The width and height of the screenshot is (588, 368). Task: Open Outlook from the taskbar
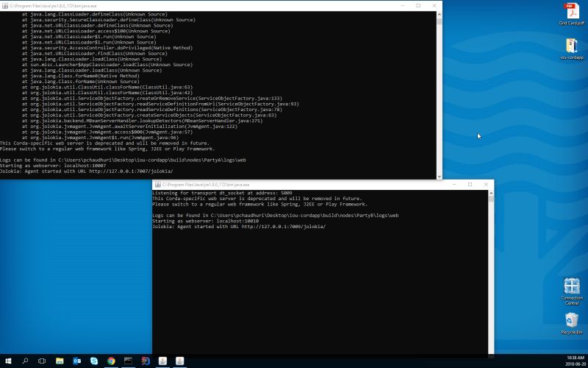click(x=77, y=361)
